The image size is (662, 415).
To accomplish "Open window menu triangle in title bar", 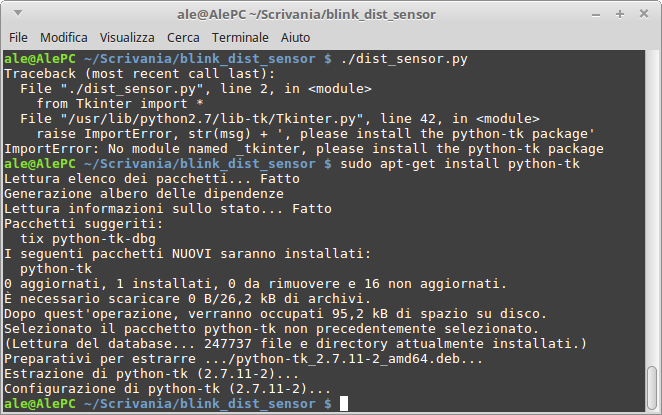I will [x=18, y=13].
